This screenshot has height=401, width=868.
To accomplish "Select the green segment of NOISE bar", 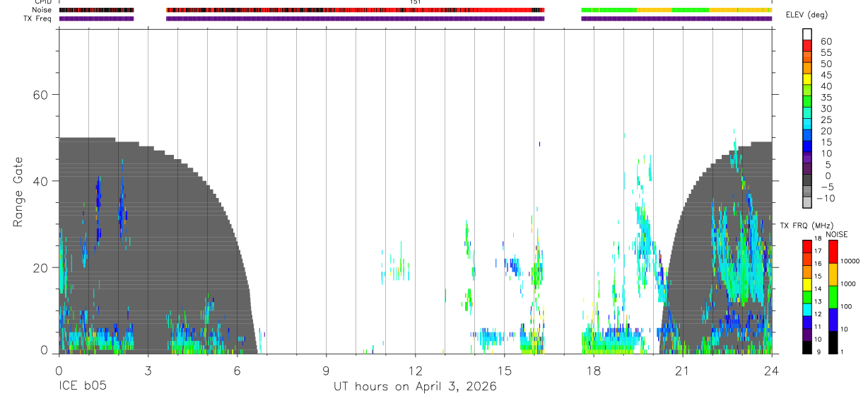I will 833,296.
